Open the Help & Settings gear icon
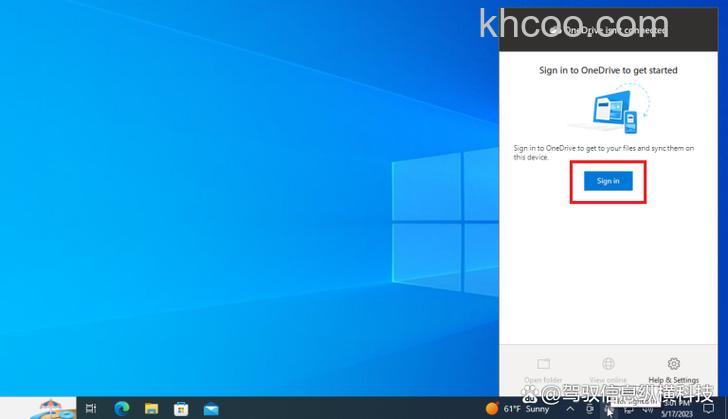 point(673,364)
